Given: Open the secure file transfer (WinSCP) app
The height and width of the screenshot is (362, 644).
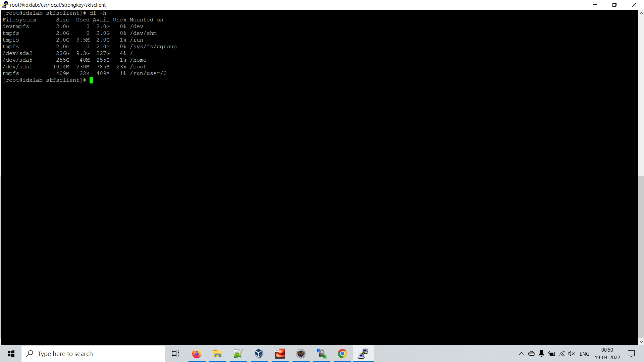Looking at the screenshot, I should 322,354.
